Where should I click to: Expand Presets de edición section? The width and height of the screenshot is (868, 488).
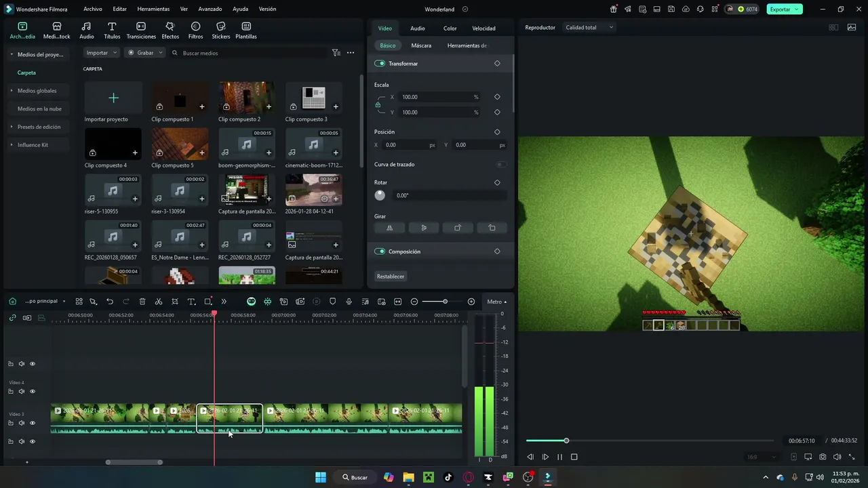point(12,127)
